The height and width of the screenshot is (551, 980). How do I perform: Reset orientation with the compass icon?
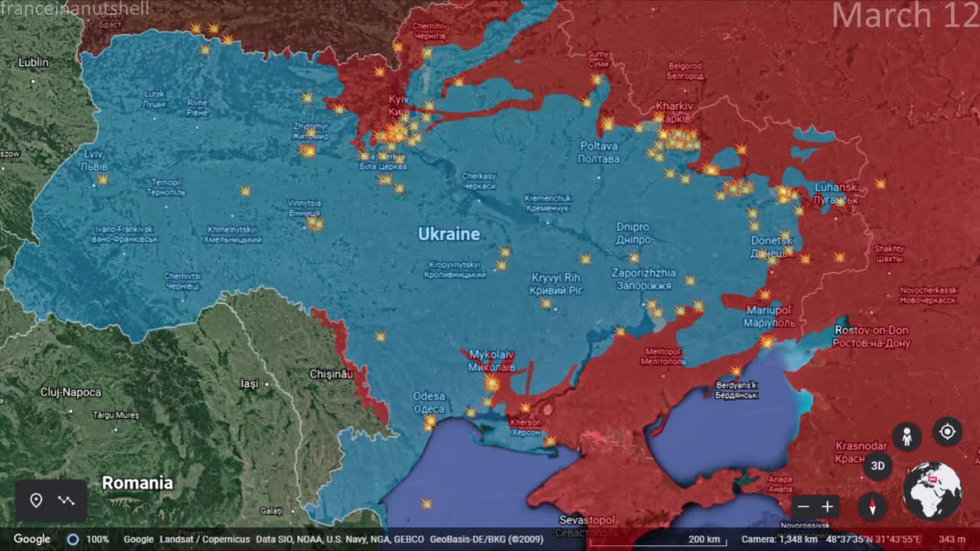pos(872,506)
